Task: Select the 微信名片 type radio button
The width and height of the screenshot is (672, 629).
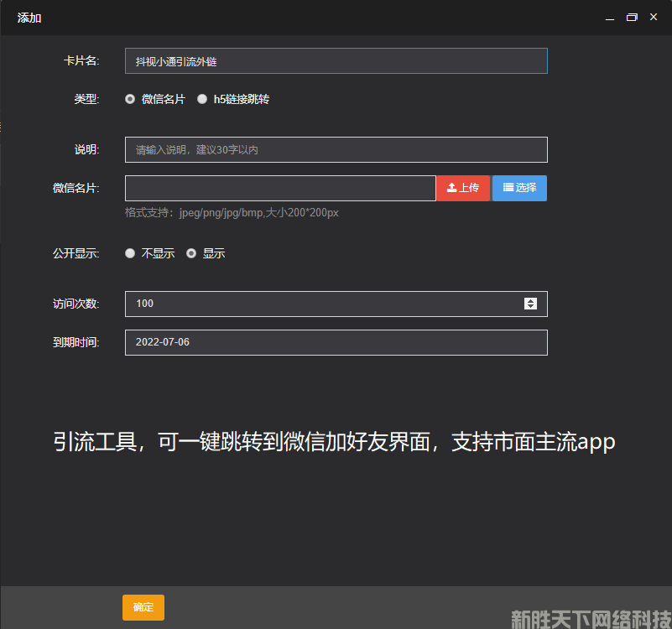Action: pos(130,99)
